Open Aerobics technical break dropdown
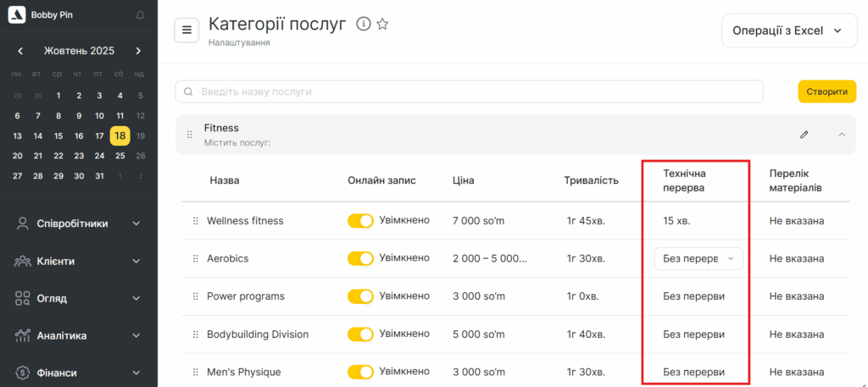The image size is (868, 387). click(698, 259)
